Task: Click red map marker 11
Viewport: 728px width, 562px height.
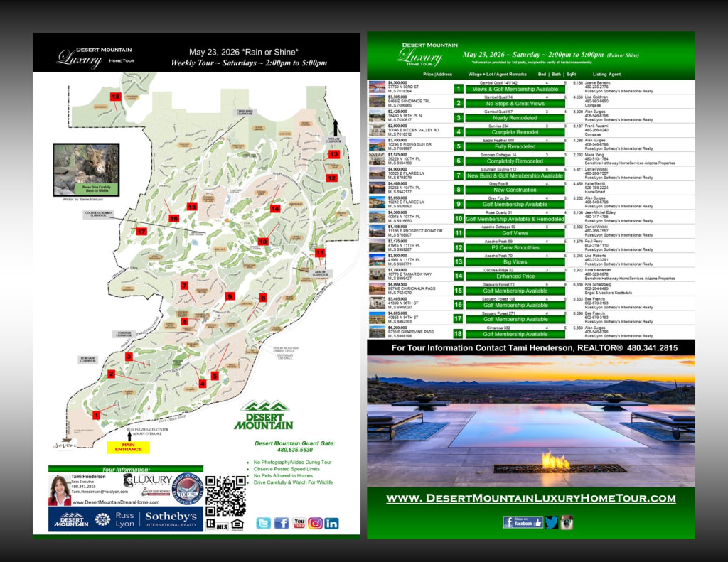Action: [320, 253]
